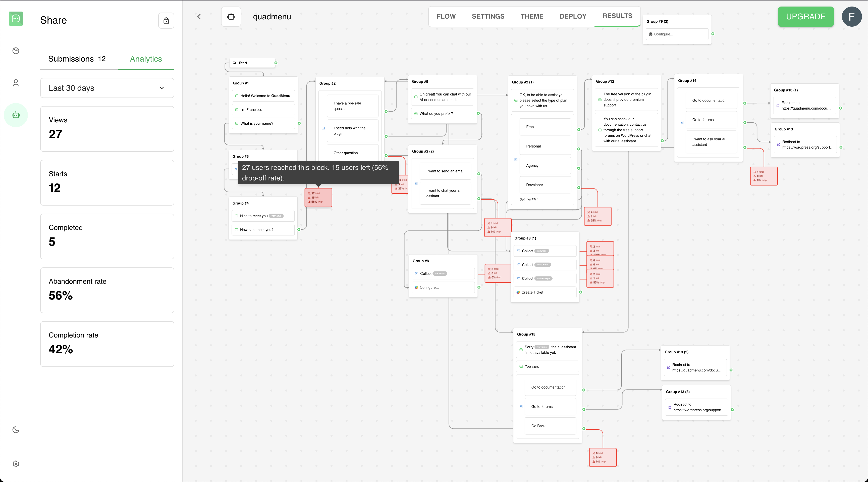Image resolution: width=868 pixels, height=482 pixels.
Task: Click the green UPGRADE button
Action: [806, 17]
